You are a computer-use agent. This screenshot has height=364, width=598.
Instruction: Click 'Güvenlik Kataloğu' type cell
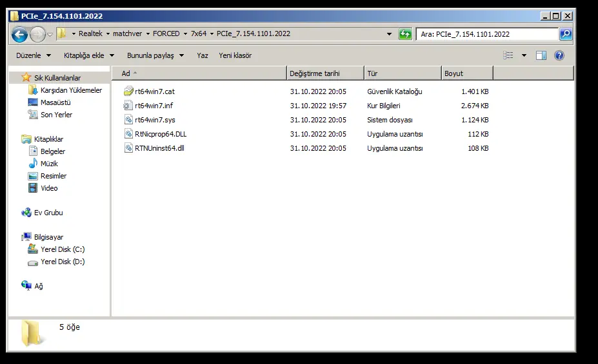(395, 91)
